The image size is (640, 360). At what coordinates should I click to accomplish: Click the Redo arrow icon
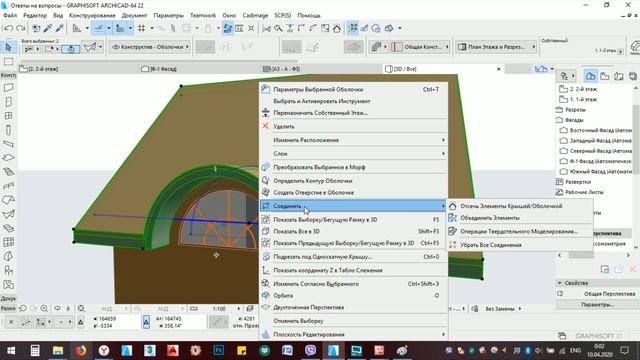[x=20, y=28]
